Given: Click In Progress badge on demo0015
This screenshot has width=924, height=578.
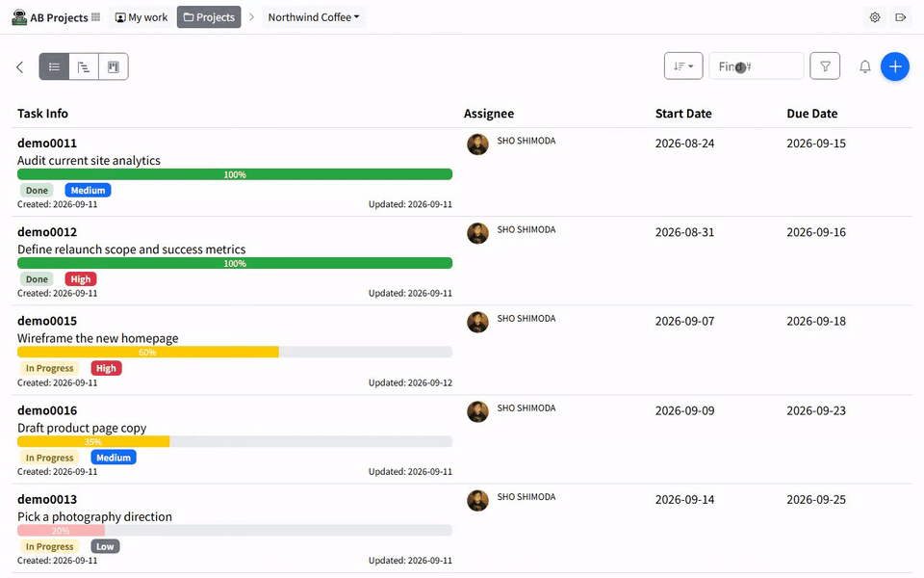Looking at the screenshot, I should [x=49, y=368].
